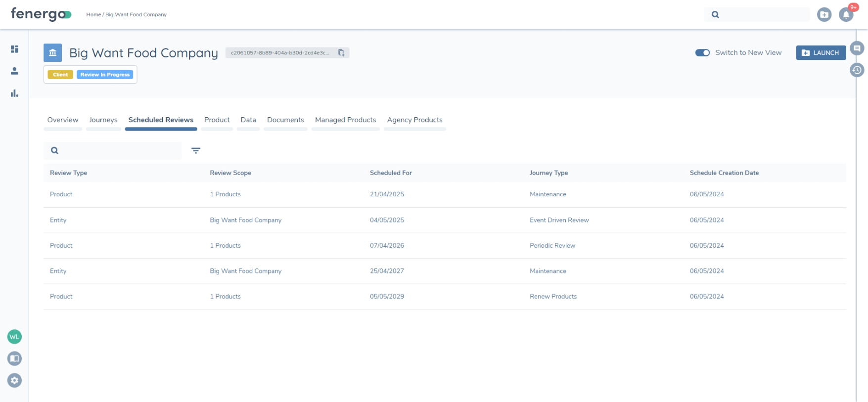Select the row scheduled for 07/04/2026
This screenshot has width=868, height=402.
point(445,246)
